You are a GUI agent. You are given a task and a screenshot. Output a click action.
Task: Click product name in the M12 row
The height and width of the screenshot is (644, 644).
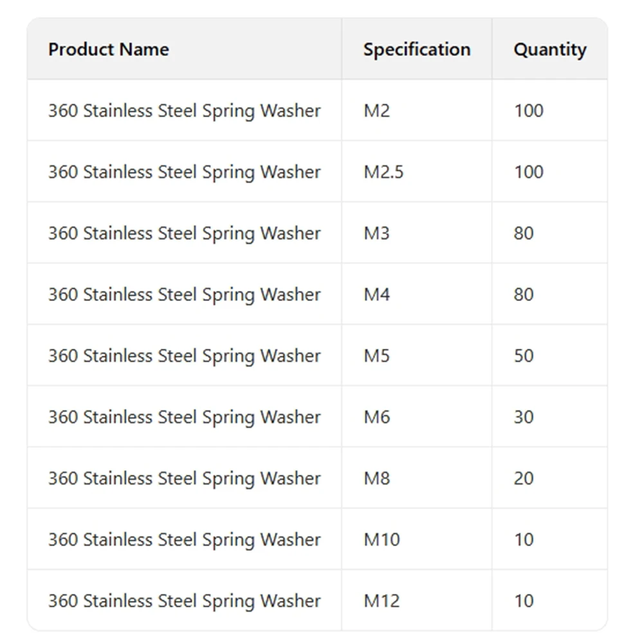click(x=184, y=601)
